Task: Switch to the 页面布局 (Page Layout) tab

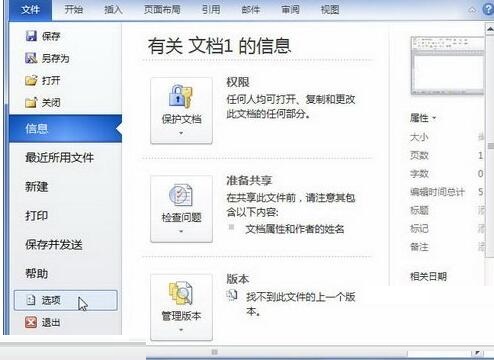Action: coord(162,10)
